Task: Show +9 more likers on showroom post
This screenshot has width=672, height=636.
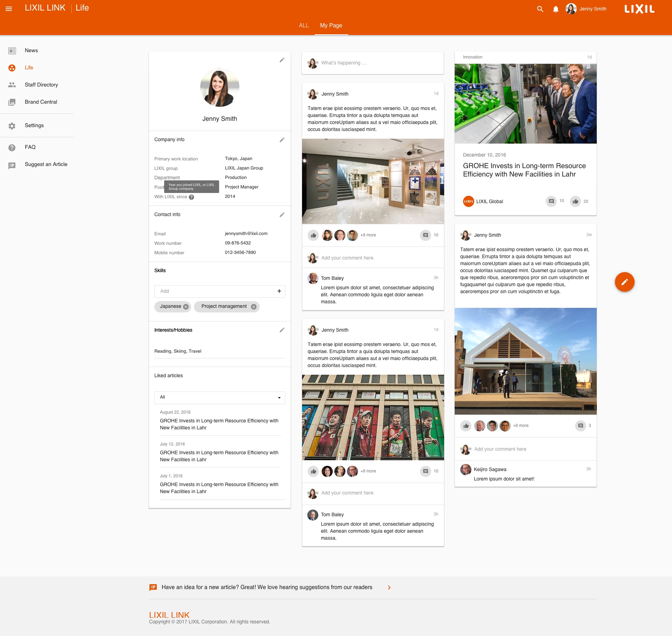Action: pos(368,235)
